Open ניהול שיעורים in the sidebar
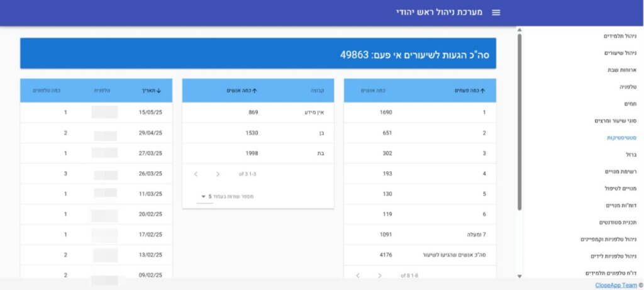The height and width of the screenshot is (290, 644). 620,53
